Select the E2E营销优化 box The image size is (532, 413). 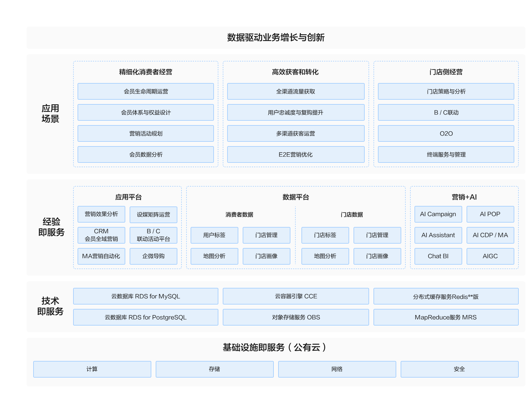(296, 154)
